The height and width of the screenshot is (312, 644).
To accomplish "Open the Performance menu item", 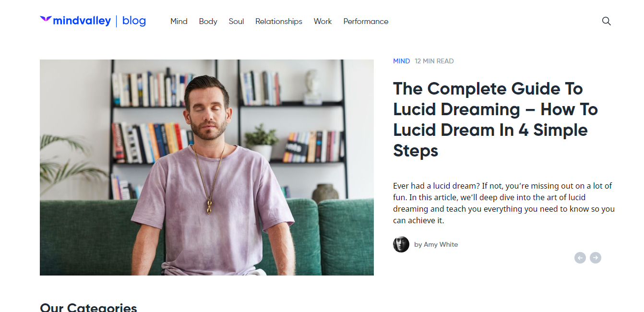I will click(x=366, y=21).
